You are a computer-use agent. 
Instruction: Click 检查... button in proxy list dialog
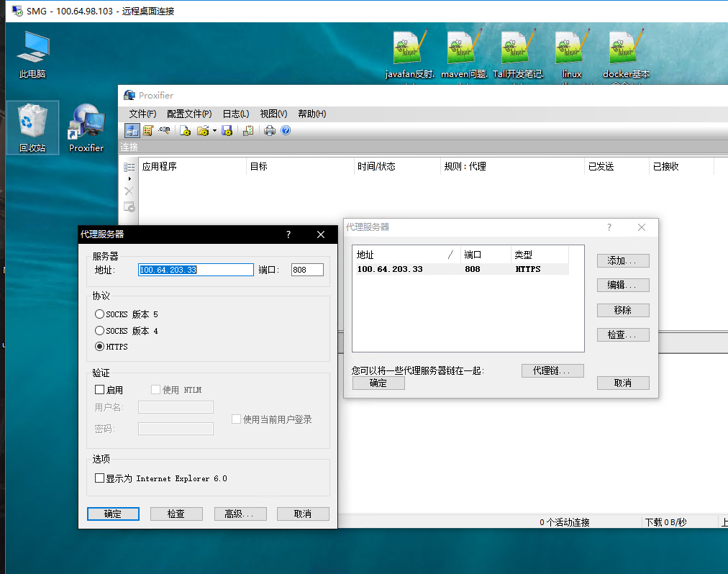pos(623,335)
